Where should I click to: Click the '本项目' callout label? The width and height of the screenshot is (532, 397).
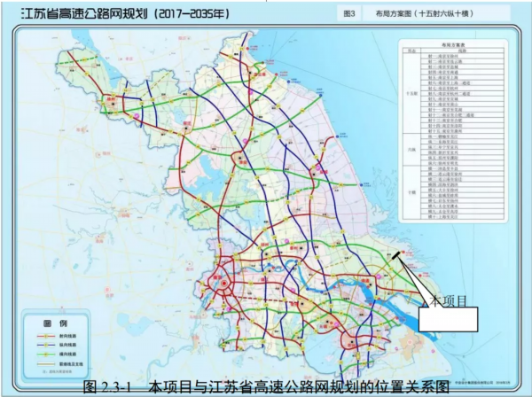(448, 302)
